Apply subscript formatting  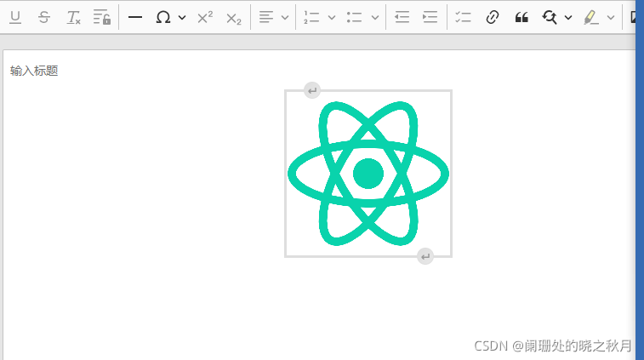point(234,18)
